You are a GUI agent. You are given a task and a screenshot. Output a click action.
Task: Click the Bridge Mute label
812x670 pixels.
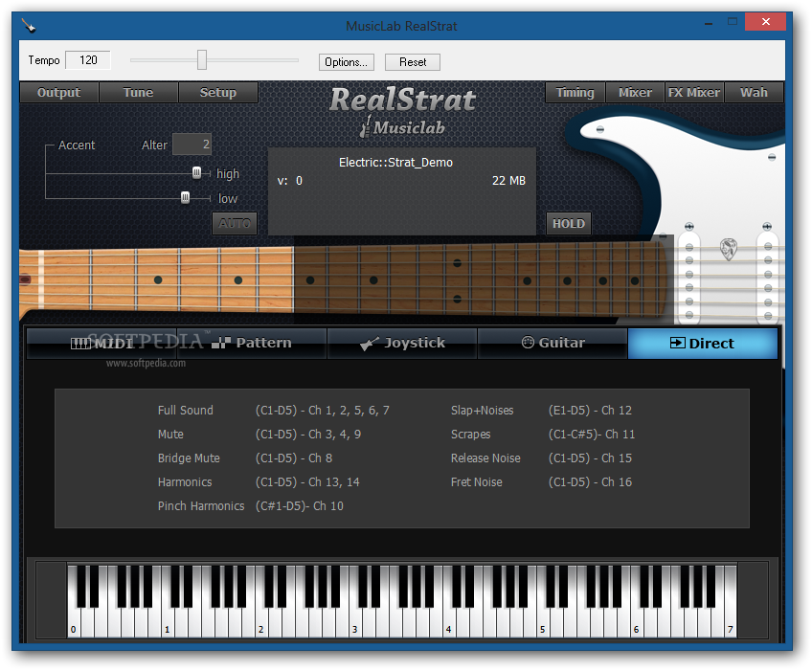tap(189, 458)
